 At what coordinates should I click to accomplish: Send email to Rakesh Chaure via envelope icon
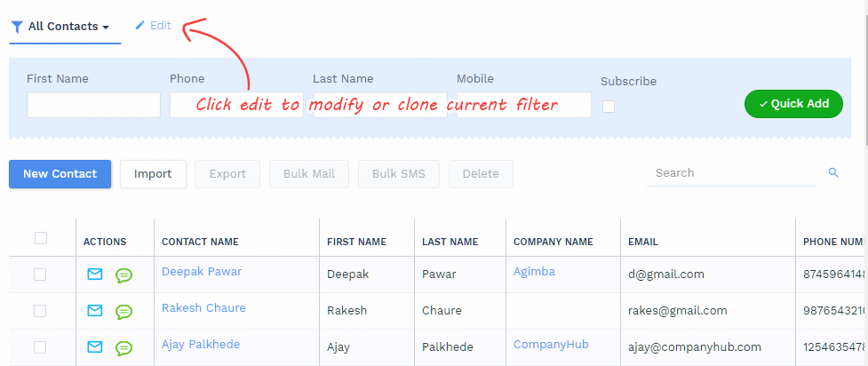[x=95, y=311]
